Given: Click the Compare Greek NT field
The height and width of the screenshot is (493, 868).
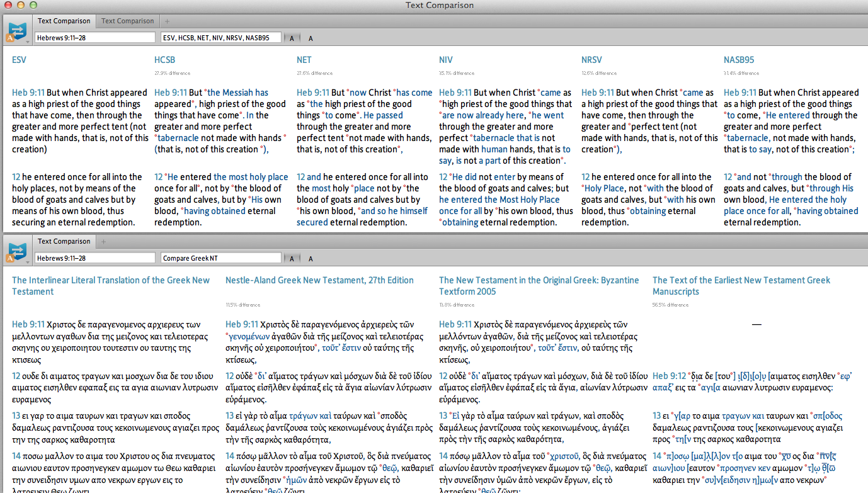Looking at the screenshot, I should [x=220, y=258].
